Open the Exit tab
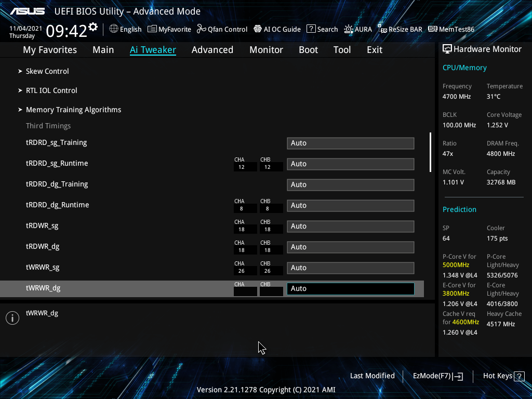The image size is (532, 399). coord(375,50)
